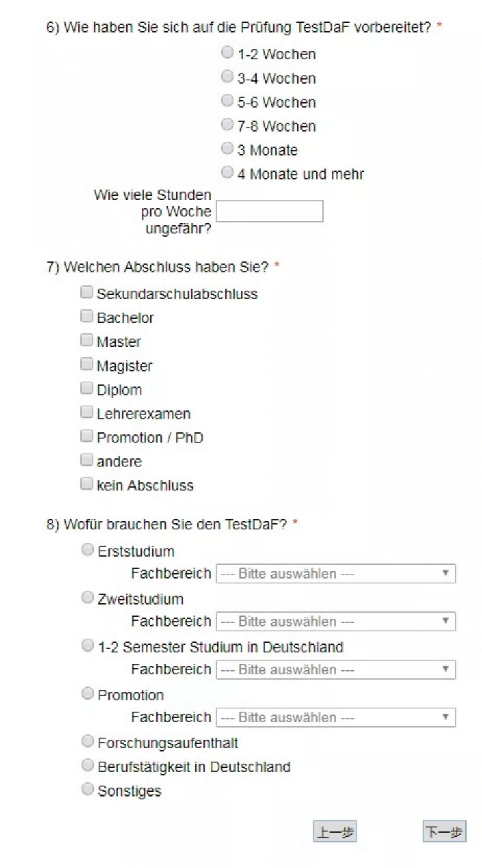The height and width of the screenshot is (868, 482).
Task: Click the 上一步 previous step button
Action: point(335,832)
